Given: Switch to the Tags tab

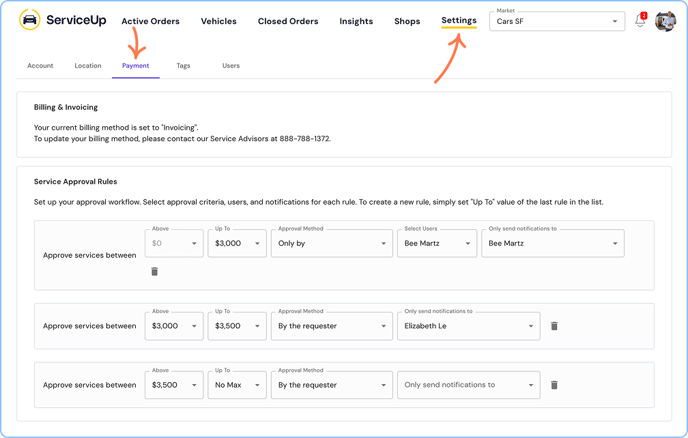Looking at the screenshot, I should point(183,66).
